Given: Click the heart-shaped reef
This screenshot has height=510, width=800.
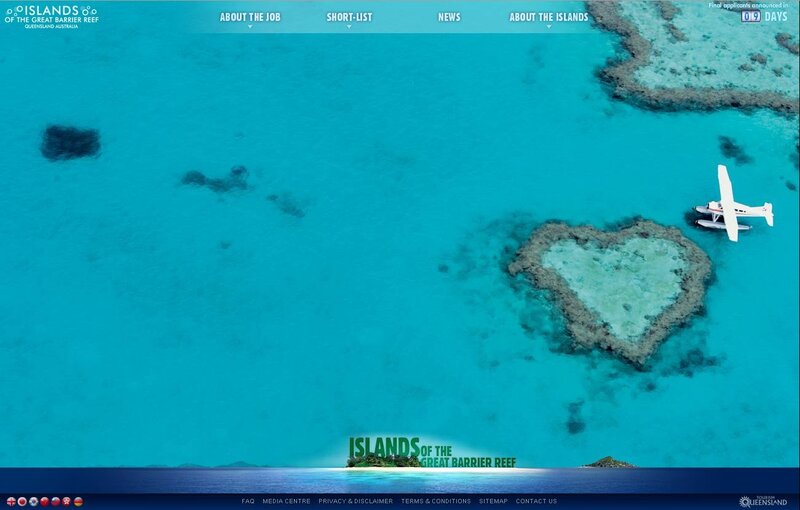Looking at the screenshot, I should [611, 291].
